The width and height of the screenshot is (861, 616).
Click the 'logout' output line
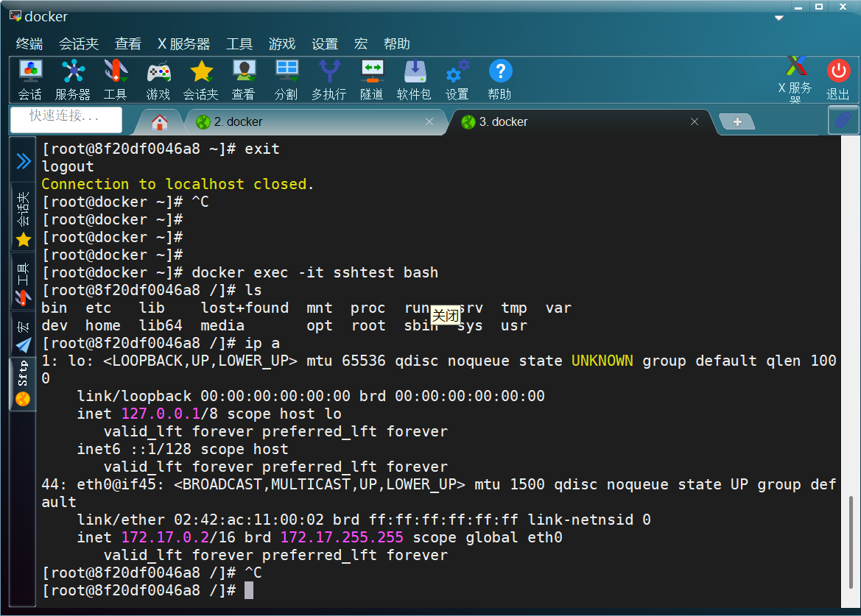68,167
